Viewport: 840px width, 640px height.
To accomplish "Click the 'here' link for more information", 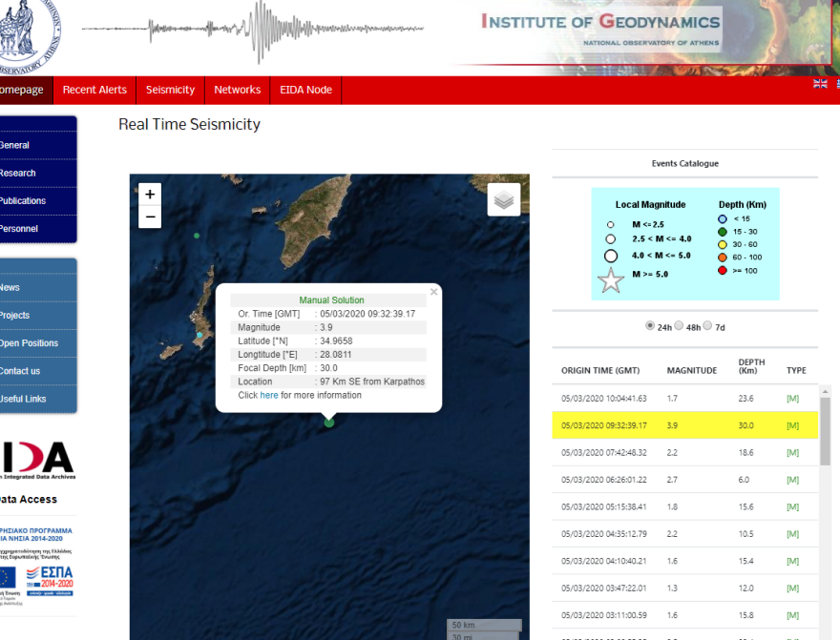I will coord(269,395).
